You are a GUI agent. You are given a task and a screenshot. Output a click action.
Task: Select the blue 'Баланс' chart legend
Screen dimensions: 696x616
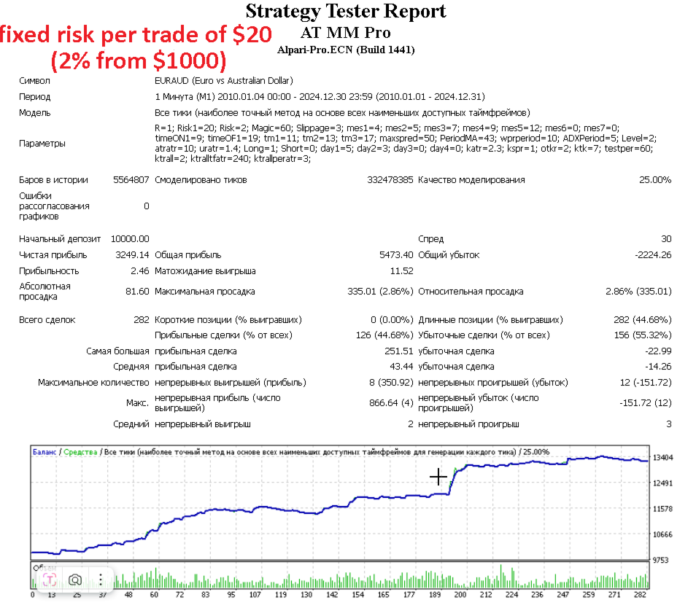pyautogui.click(x=45, y=452)
